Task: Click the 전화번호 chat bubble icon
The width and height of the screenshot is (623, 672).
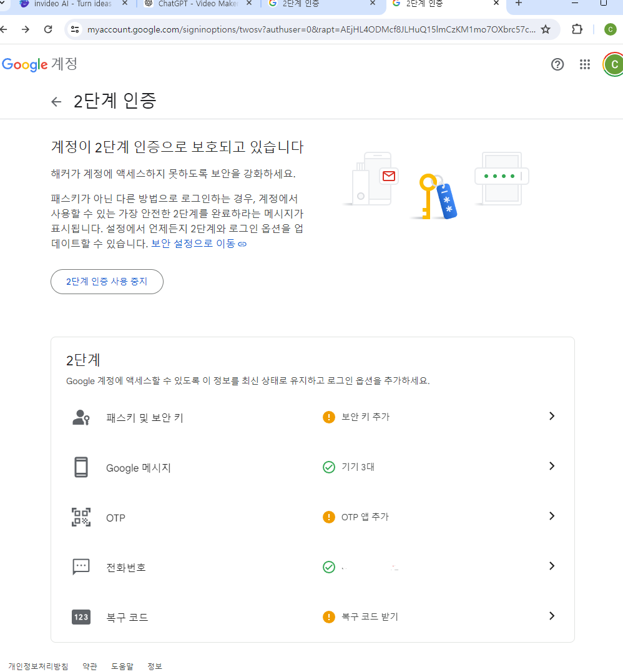Action: click(x=81, y=566)
